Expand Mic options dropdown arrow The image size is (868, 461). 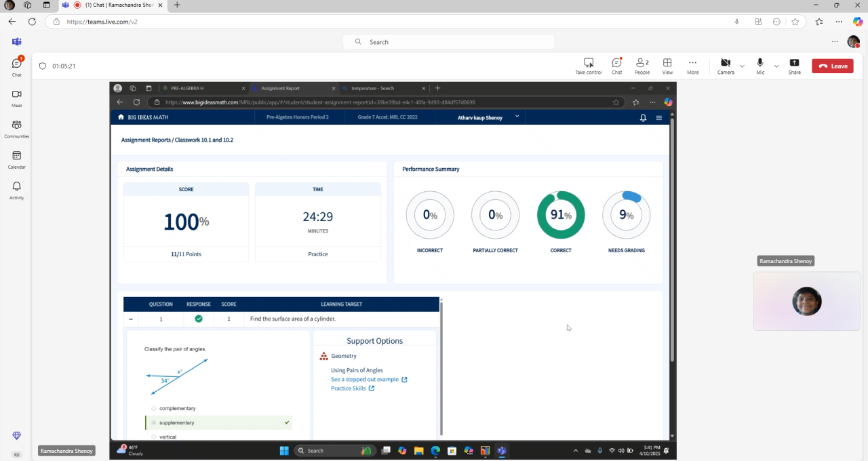click(x=776, y=66)
